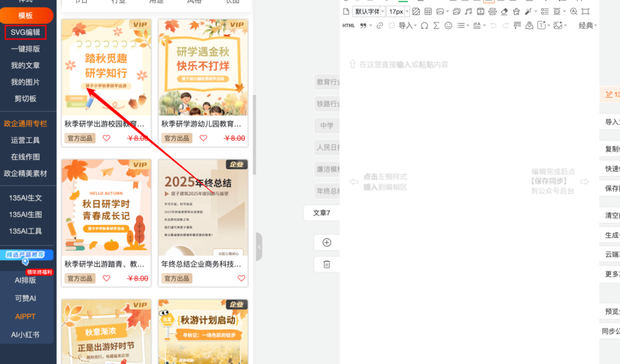The width and height of the screenshot is (620, 364).
Task: Toggle heart on 年终总结企业商务科技 template
Action: click(241, 278)
